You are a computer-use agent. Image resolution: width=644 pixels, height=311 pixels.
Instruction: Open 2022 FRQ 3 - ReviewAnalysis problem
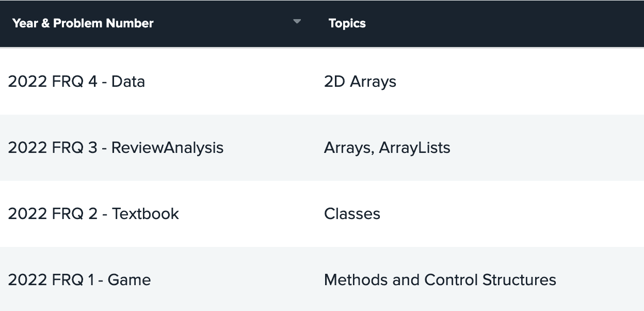click(x=116, y=148)
